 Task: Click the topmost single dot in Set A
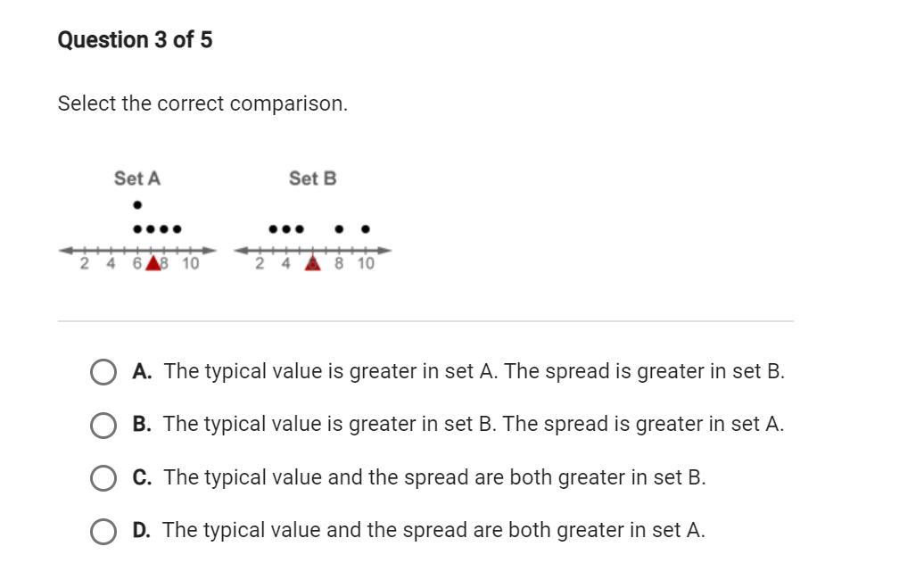(137, 205)
